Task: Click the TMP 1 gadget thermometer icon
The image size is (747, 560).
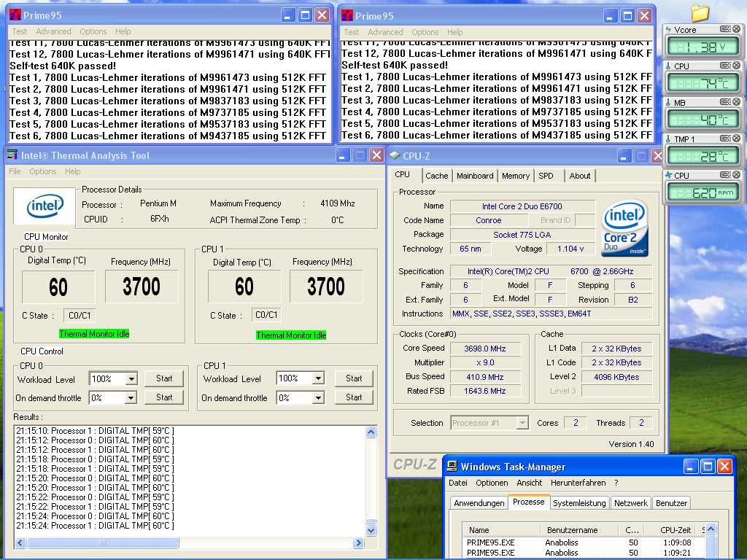Action: (x=668, y=139)
